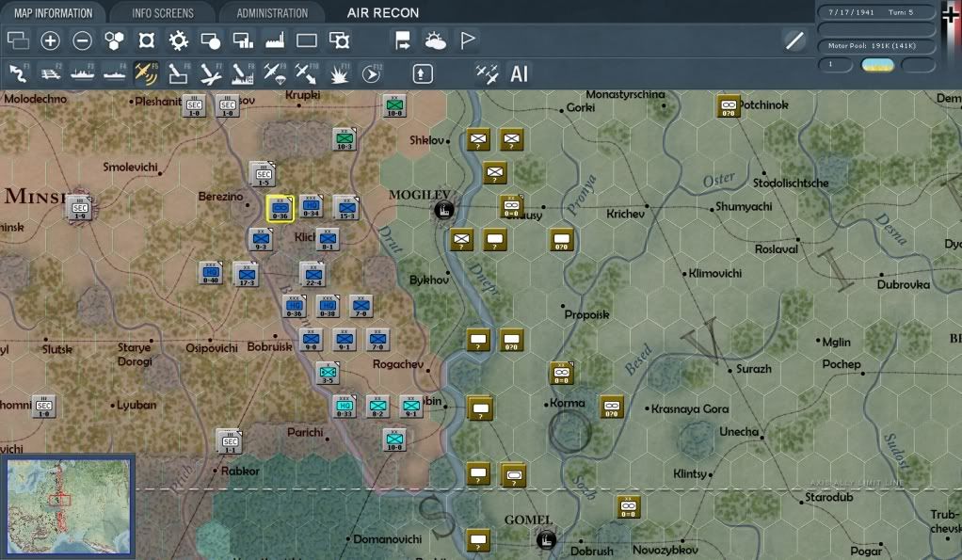962x560 pixels.
Task: Select the 8-1 blue unit counter
Action: [x=328, y=239]
